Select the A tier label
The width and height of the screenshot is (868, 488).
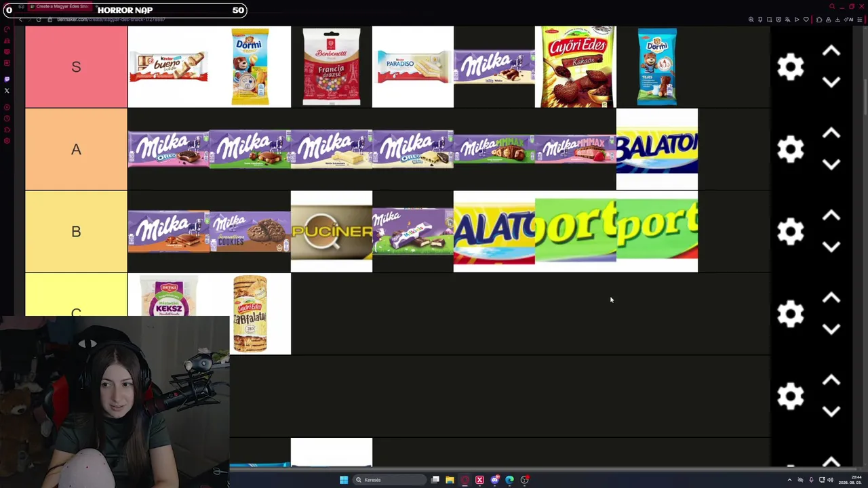76,149
